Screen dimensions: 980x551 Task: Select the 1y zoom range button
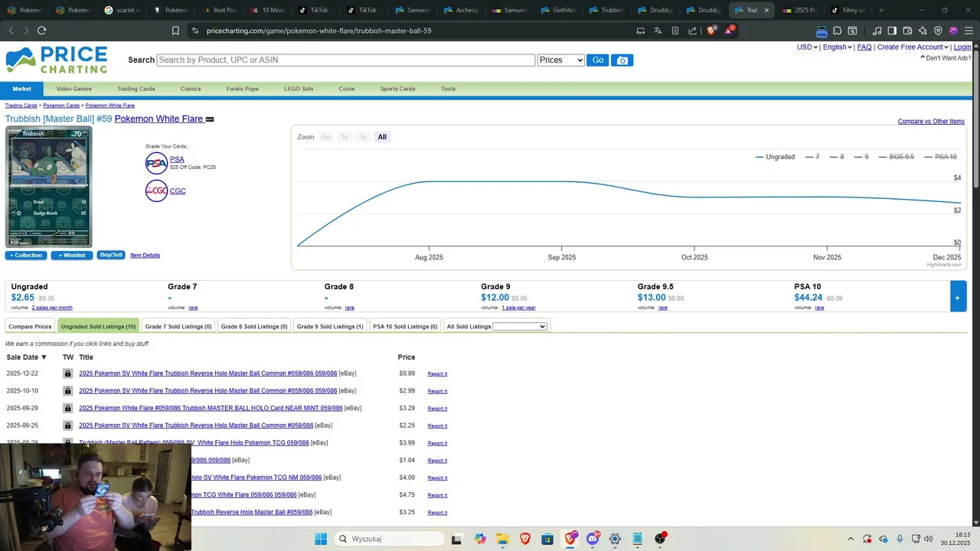click(345, 137)
